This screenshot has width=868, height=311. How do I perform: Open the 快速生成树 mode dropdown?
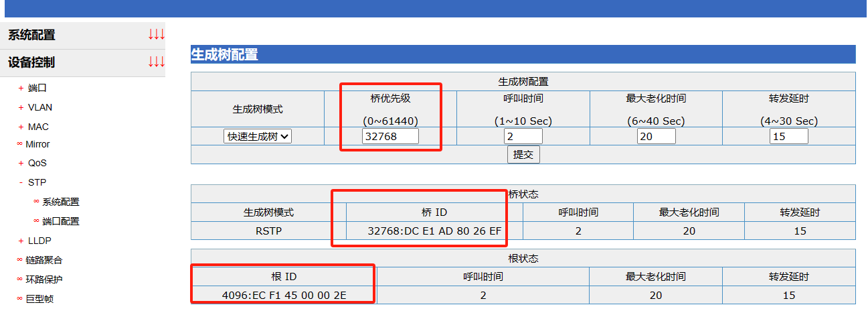pos(258,136)
